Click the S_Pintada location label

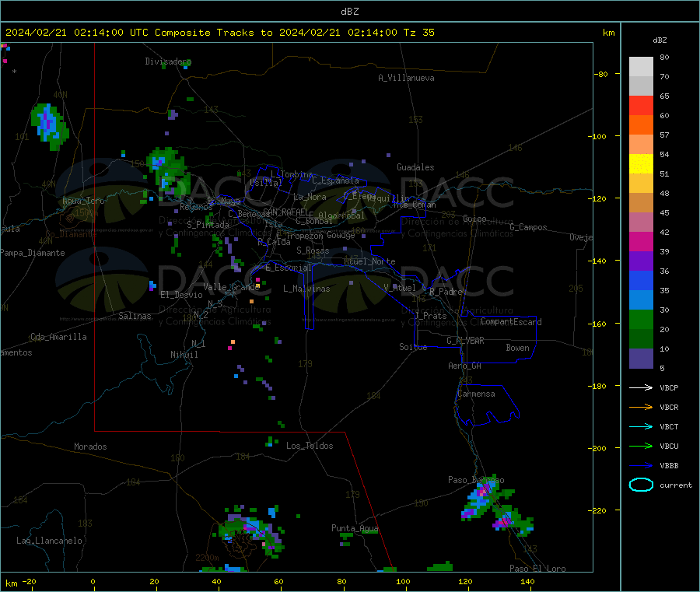pos(208,225)
